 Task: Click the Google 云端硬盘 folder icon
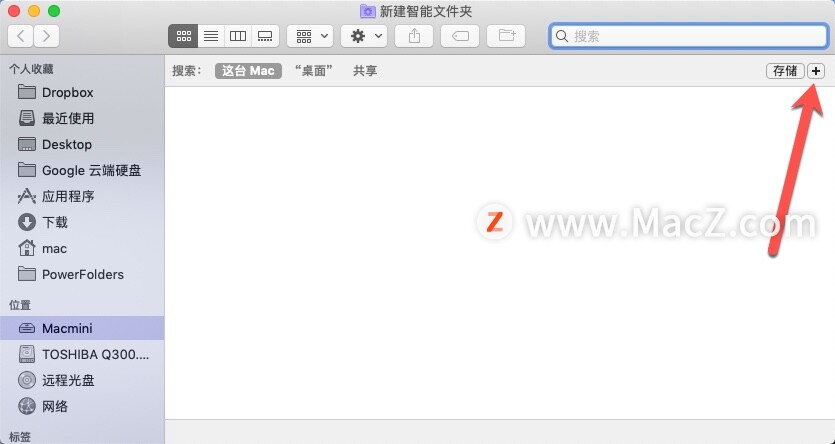27,170
